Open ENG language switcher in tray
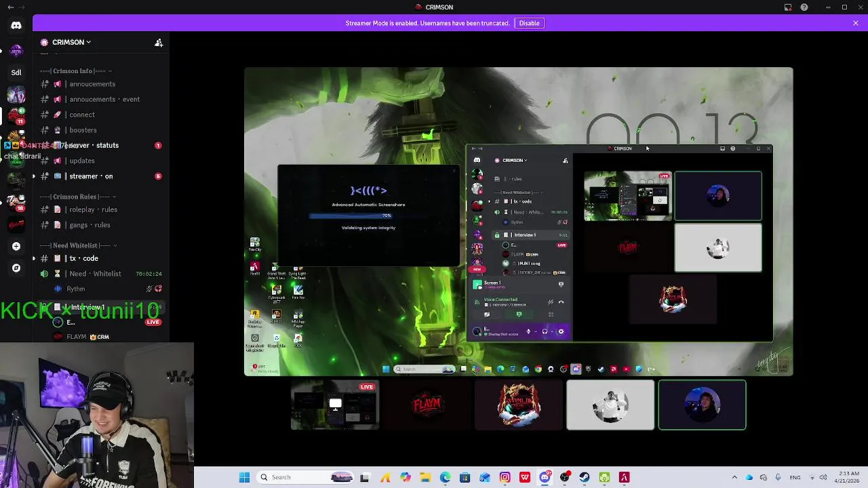868x488 pixels. 795,477
